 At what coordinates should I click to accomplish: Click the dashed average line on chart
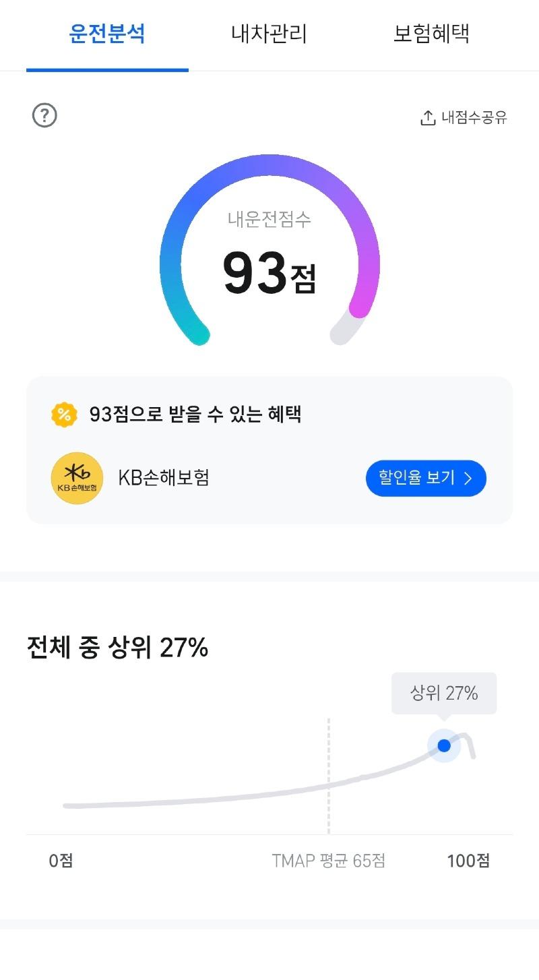click(328, 776)
